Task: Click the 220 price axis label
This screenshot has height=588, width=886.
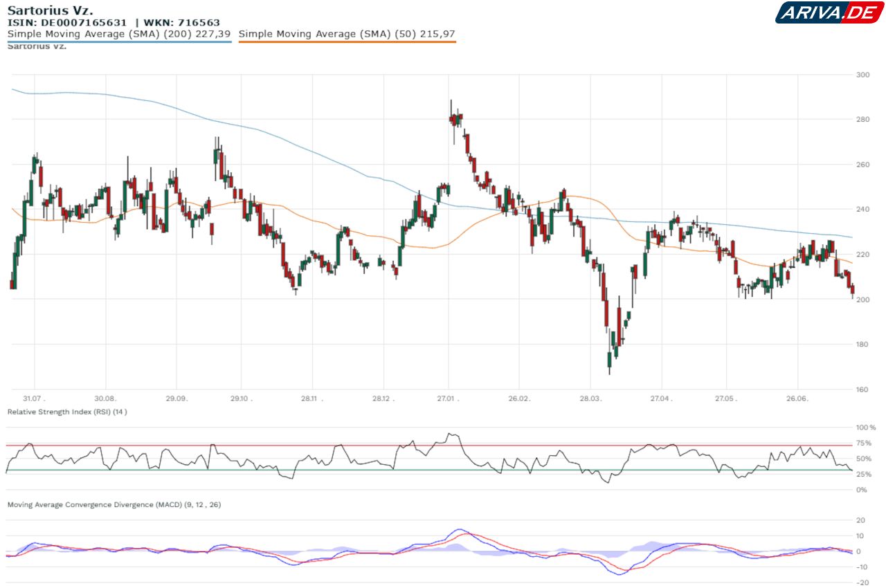Action: 862,255
